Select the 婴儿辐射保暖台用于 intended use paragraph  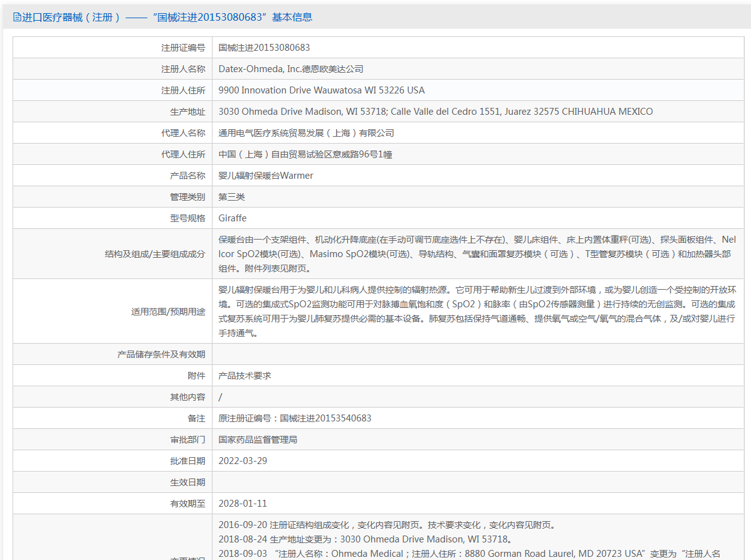[x=477, y=312]
